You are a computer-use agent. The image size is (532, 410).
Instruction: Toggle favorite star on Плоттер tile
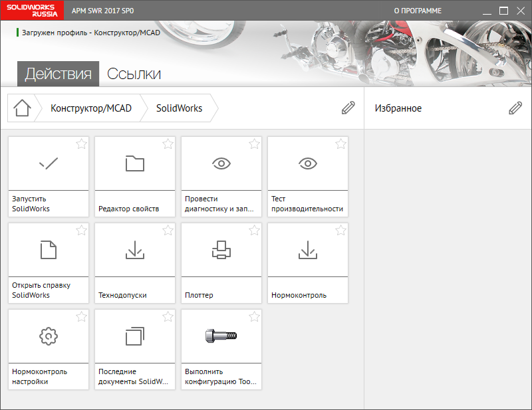point(254,231)
